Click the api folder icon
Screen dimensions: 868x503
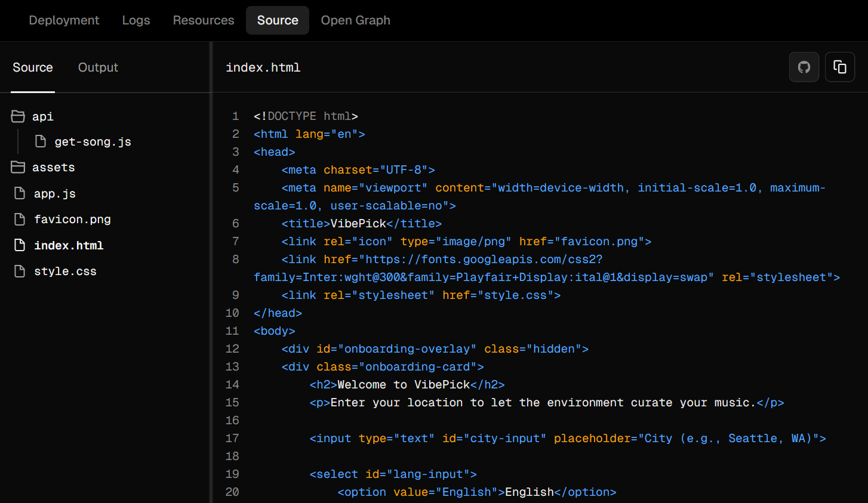18,116
